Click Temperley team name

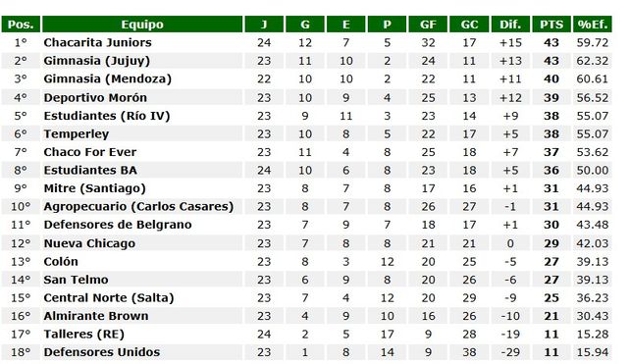click(77, 133)
